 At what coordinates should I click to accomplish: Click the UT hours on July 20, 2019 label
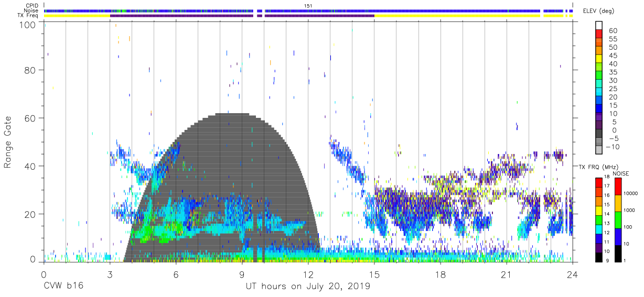(x=308, y=286)
